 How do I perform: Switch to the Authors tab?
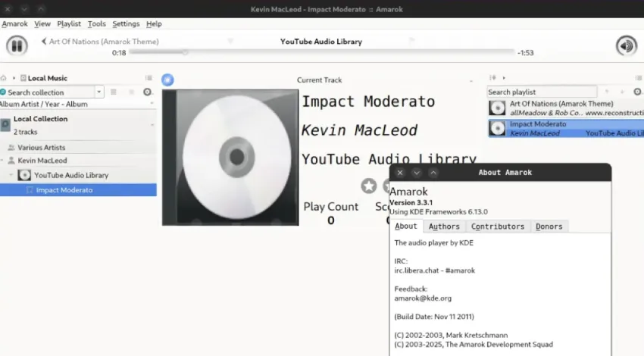[444, 226]
